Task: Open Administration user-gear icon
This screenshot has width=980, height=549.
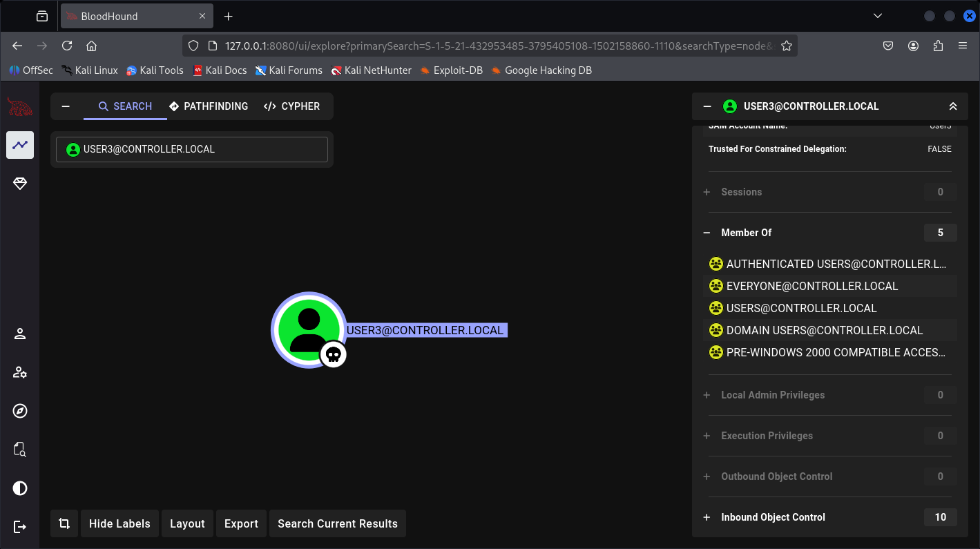Action: [20, 373]
